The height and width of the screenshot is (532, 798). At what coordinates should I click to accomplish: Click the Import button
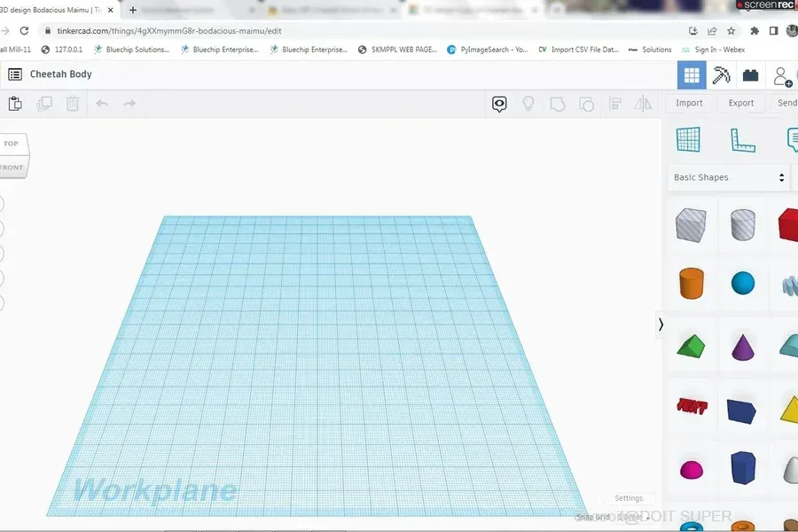[689, 103]
